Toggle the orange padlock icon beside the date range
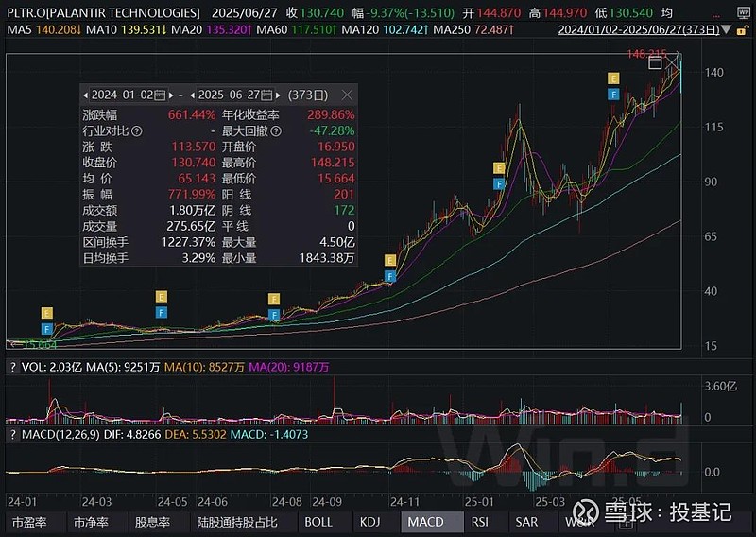This screenshot has height=537, width=756. 741,30
